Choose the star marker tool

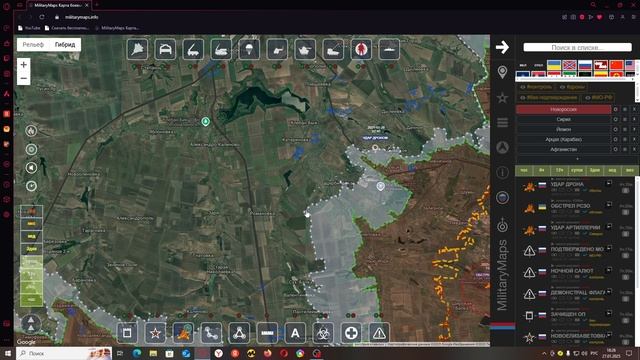pos(155,333)
